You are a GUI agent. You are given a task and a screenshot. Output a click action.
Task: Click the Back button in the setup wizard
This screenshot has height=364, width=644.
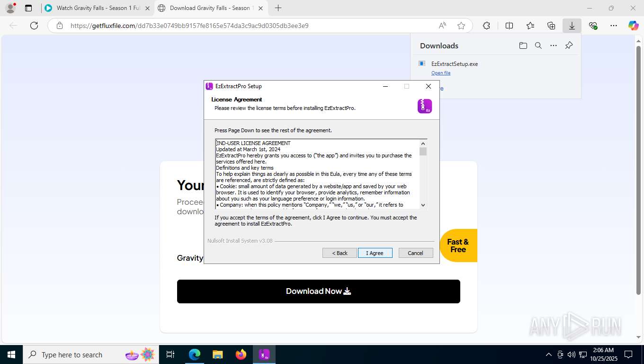[x=340, y=253]
